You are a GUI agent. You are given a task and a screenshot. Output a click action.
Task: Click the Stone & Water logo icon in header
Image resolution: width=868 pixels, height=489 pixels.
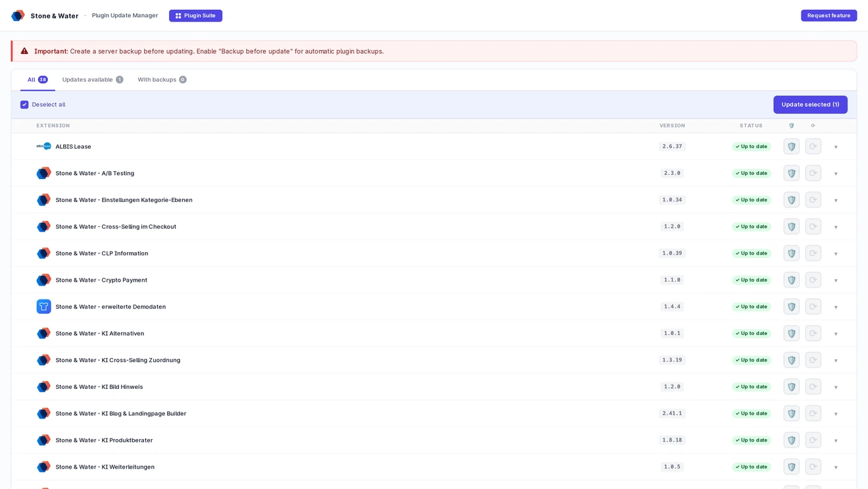[x=18, y=16]
